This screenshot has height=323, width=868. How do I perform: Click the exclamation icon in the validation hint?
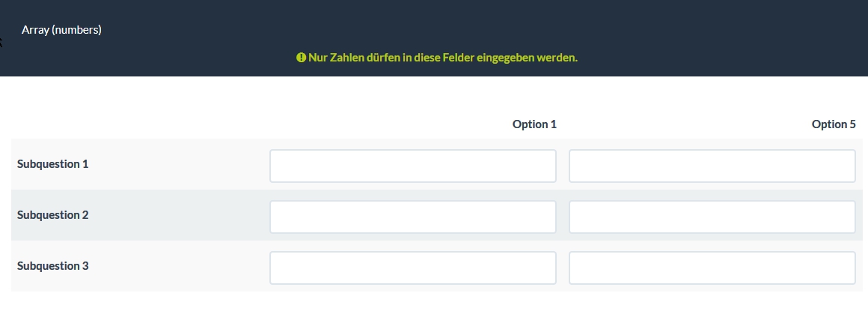301,58
